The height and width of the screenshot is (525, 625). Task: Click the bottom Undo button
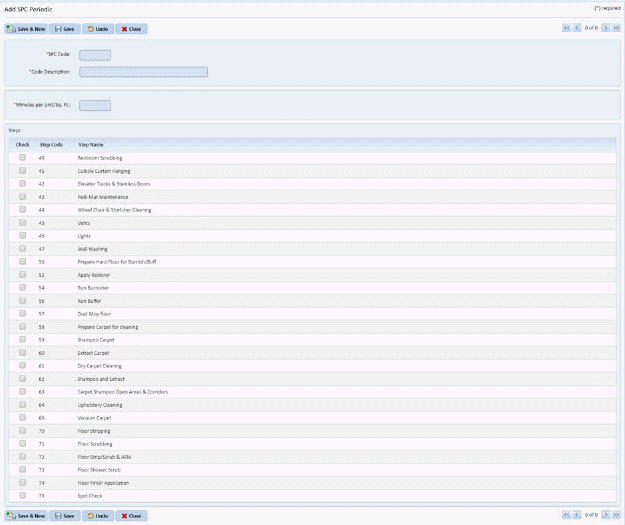point(97,515)
